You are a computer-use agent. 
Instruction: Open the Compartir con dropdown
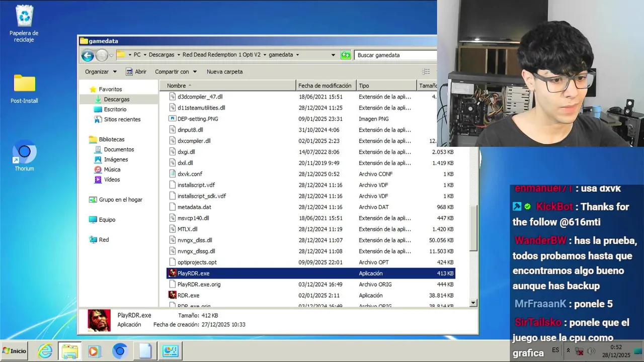click(176, 72)
